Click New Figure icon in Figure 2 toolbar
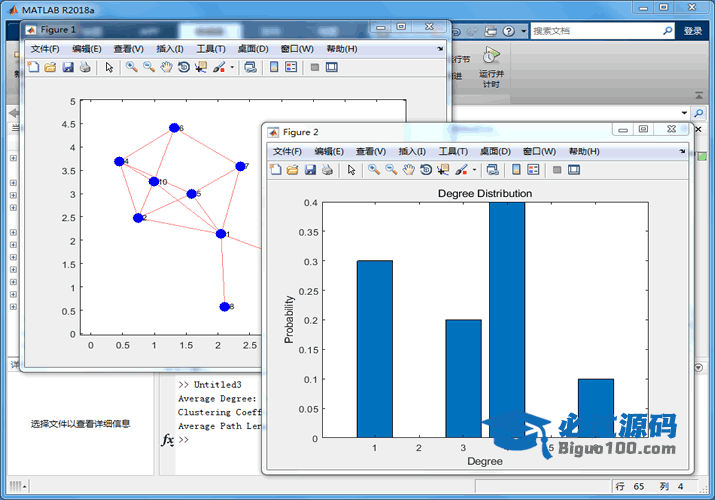Image resolution: width=715 pixels, height=500 pixels. click(x=275, y=170)
